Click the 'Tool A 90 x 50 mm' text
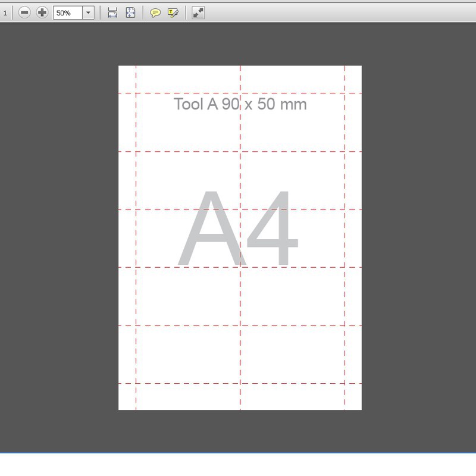 tap(240, 104)
